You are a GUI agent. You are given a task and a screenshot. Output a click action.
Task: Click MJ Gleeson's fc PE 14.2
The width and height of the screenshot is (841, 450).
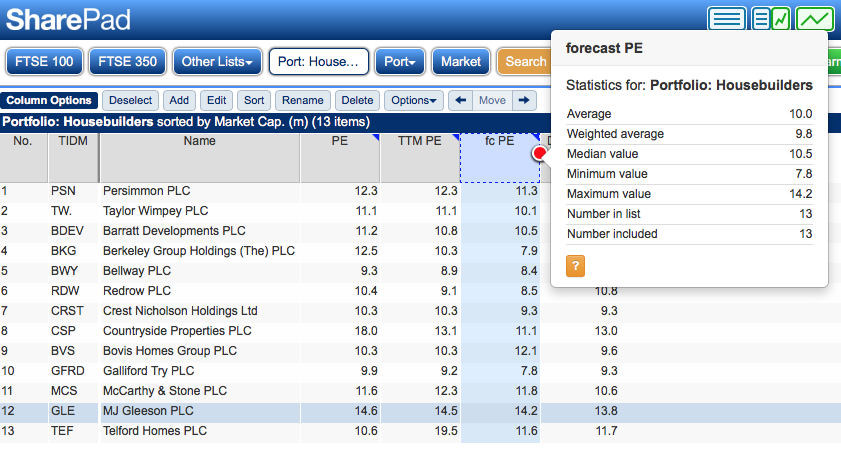point(526,411)
